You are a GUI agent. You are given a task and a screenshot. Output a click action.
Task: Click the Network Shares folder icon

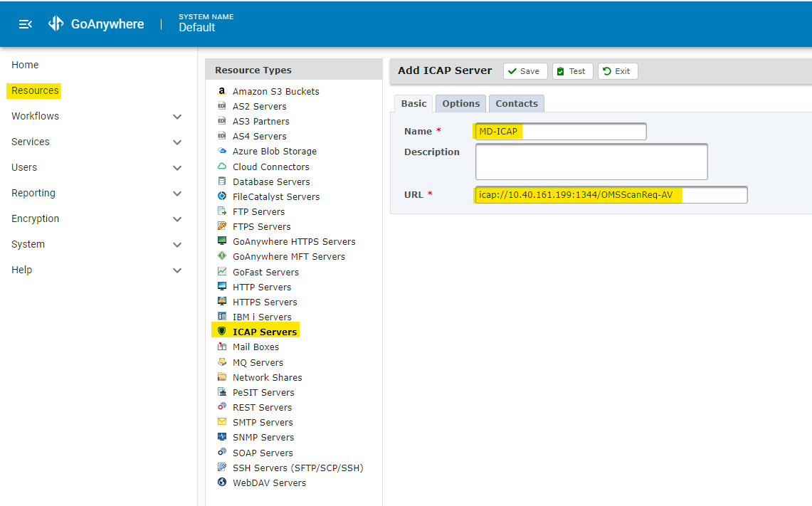point(222,377)
